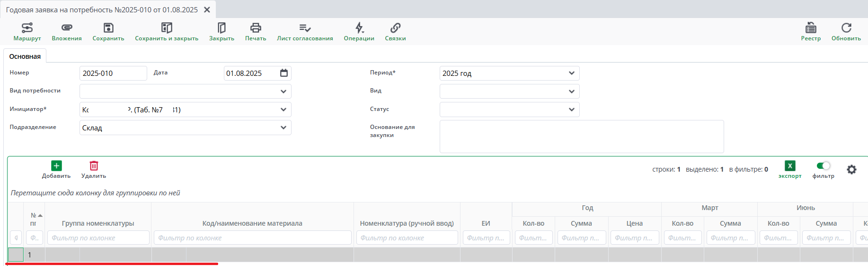Screen dimensions: 868x266
Task: Click the Вложения attachments paperclip icon
Action: coord(67,28)
